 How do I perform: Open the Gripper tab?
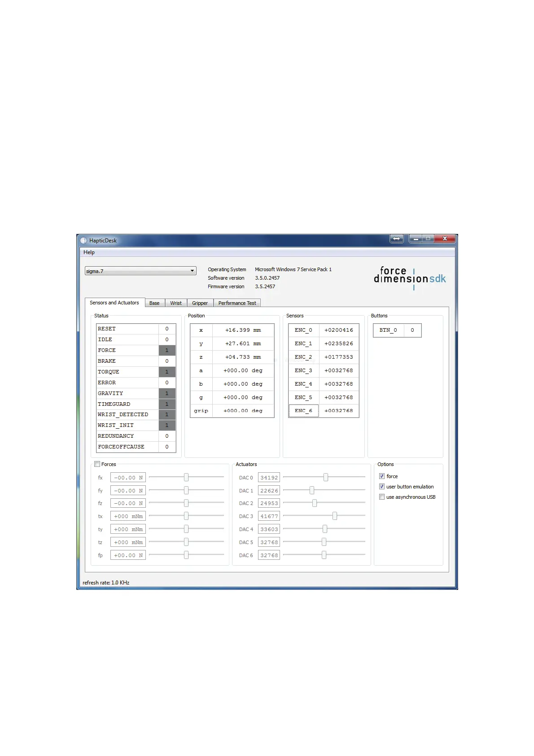(x=200, y=303)
